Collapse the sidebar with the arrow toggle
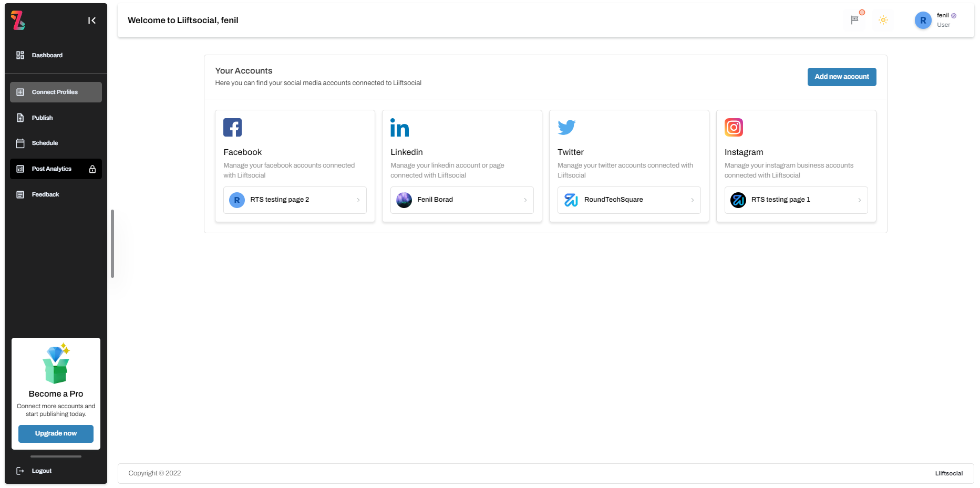Image resolution: width=980 pixels, height=488 pixels. tap(92, 20)
